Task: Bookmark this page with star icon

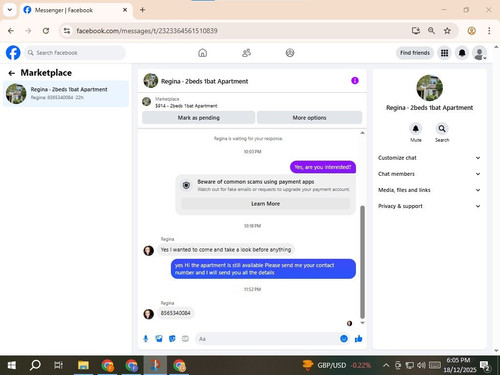Action: (x=447, y=31)
